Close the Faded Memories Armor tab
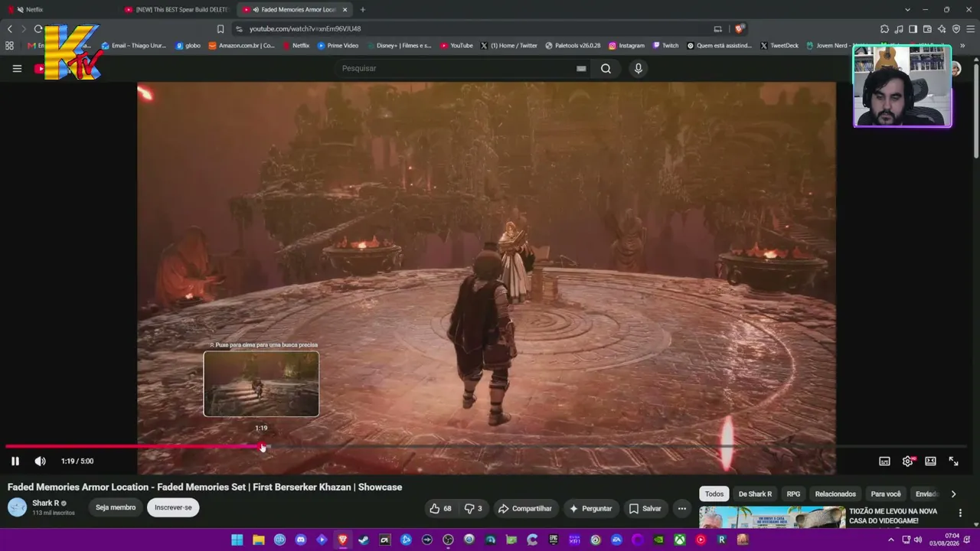The width and height of the screenshot is (980, 551). 345,10
